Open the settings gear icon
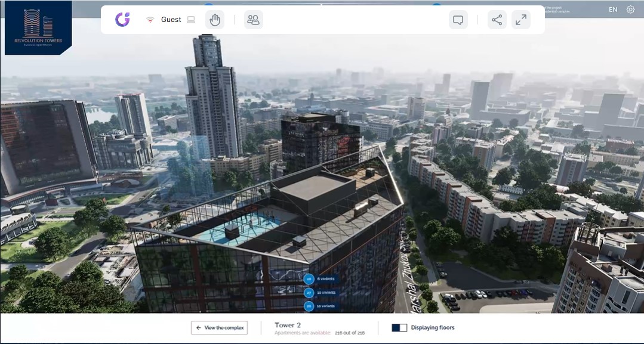The image size is (644, 344). coord(630,10)
